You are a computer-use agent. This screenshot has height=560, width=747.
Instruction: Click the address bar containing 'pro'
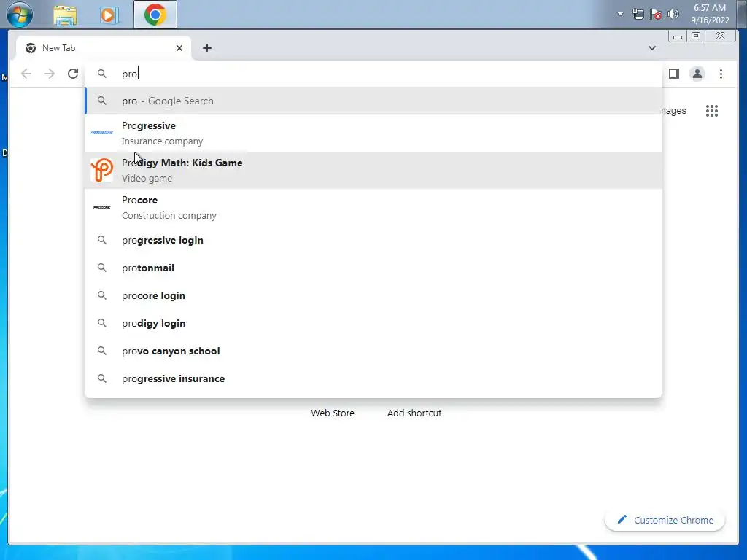click(373, 74)
